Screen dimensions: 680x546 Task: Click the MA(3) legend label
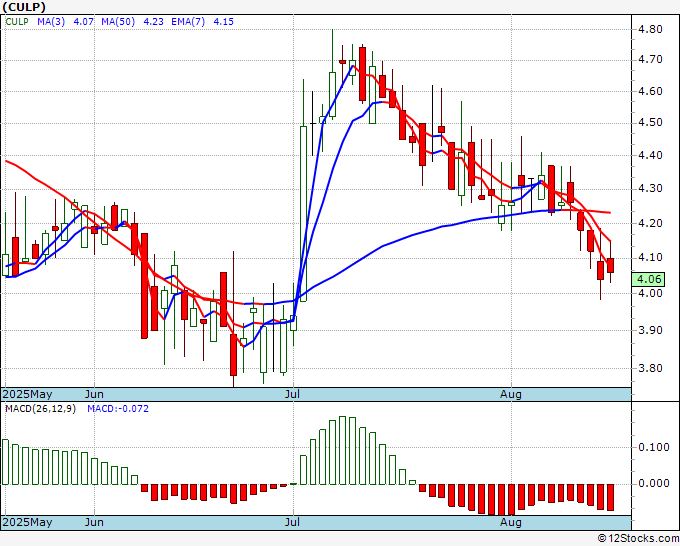coord(51,21)
